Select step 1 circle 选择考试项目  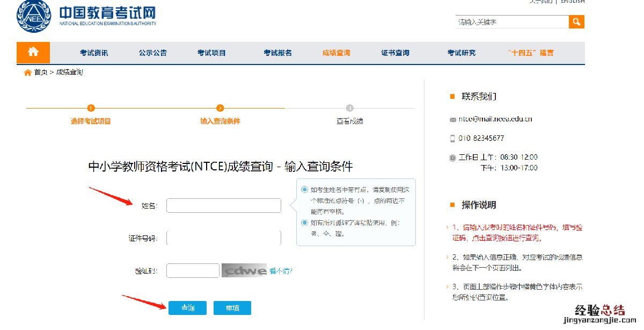91,108
